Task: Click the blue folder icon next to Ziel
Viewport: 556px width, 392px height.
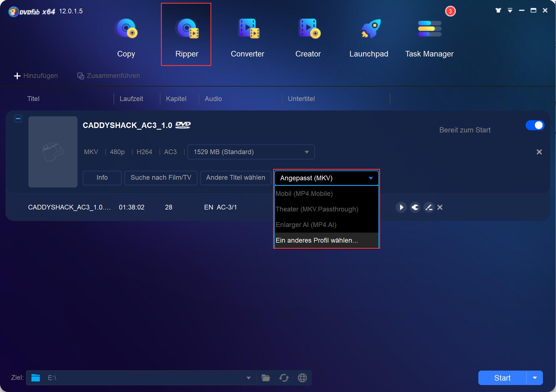Action: pos(36,378)
